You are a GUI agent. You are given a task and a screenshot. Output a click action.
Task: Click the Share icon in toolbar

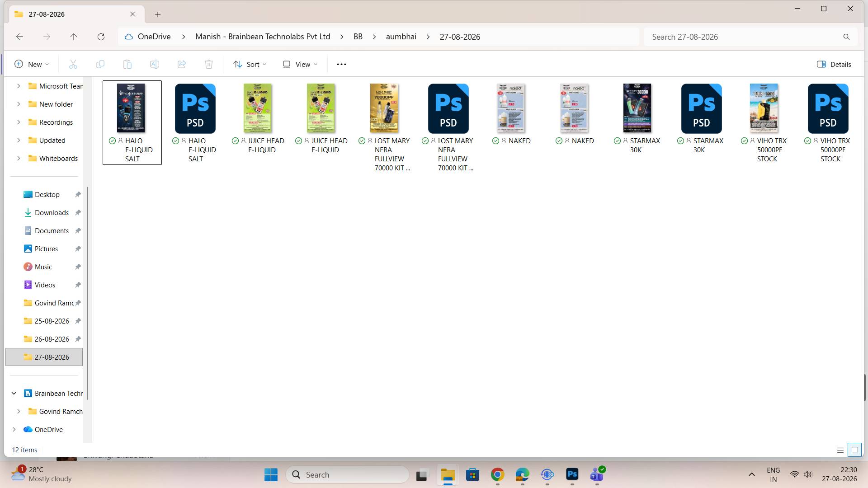pos(181,64)
